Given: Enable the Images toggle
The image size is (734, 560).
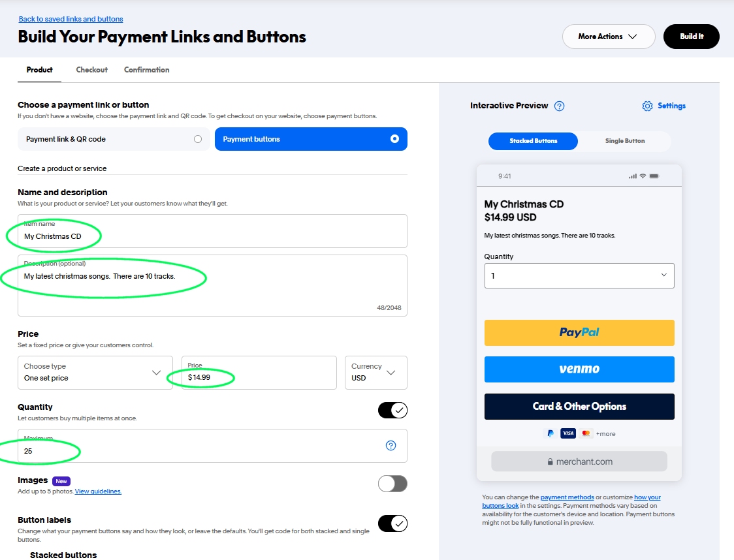Looking at the screenshot, I should pyautogui.click(x=392, y=484).
